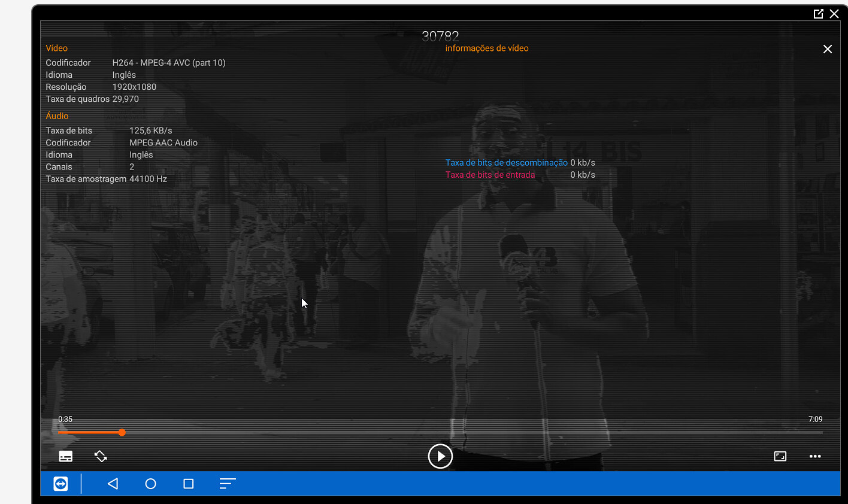Click the orange seek bar handle
This screenshot has width=848, height=504.
(x=122, y=432)
